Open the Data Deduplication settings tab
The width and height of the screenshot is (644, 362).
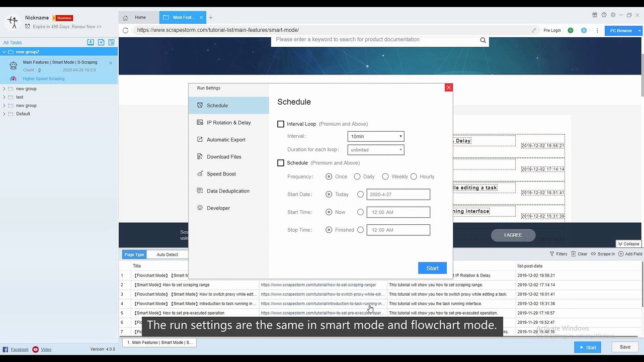point(229,191)
